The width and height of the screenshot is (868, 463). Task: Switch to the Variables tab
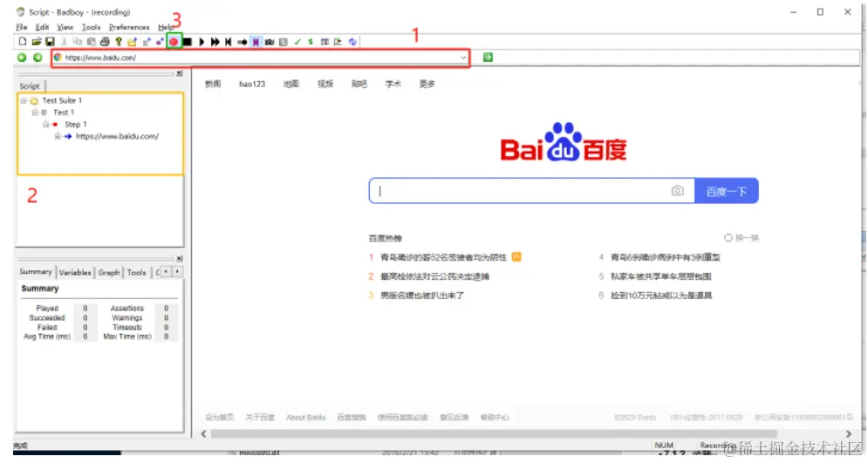coord(75,272)
